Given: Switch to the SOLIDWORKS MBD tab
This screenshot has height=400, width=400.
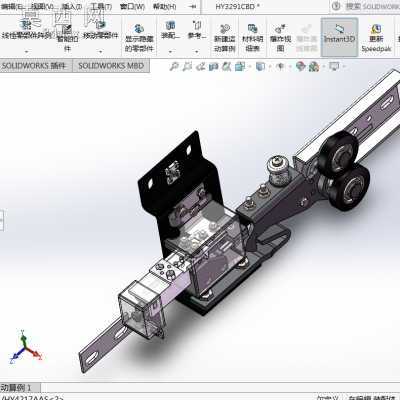Looking at the screenshot, I should coord(111,66).
